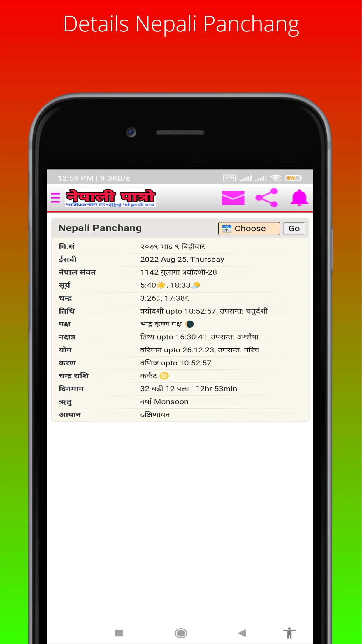The width and height of the screenshot is (362, 644).
Task: Tap the pink share icon
Action: point(267,198)
